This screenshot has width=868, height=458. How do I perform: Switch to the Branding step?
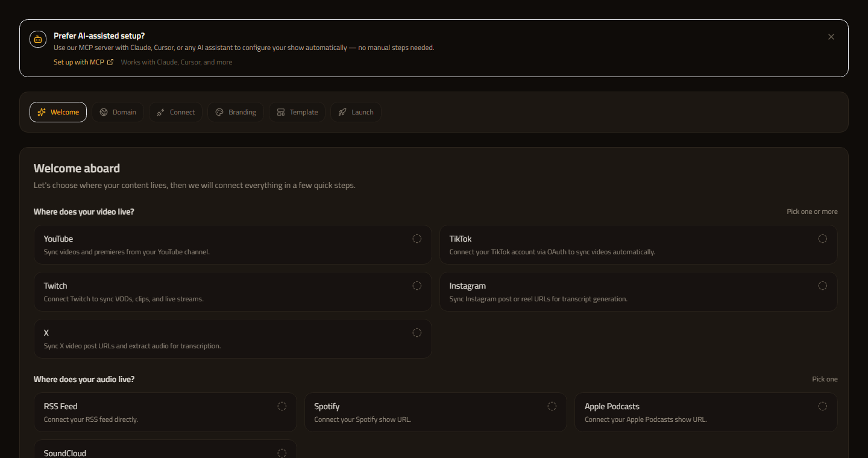click(x=236, y=112)
